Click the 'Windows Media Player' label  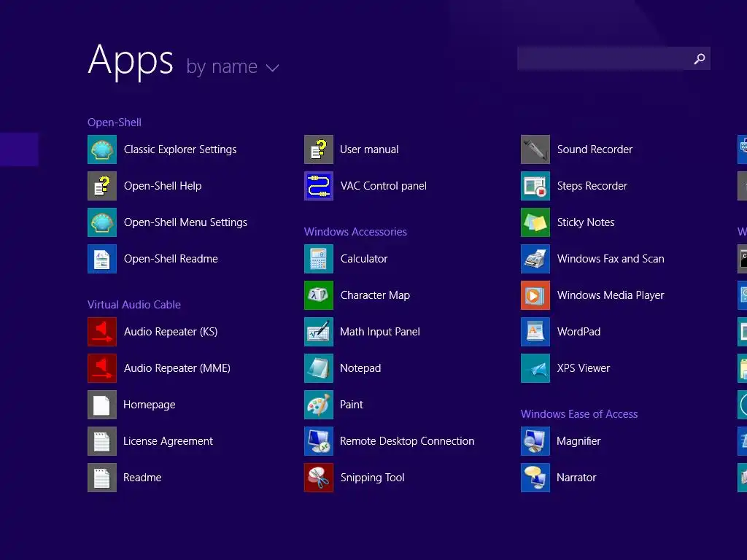tap(611, 295)
